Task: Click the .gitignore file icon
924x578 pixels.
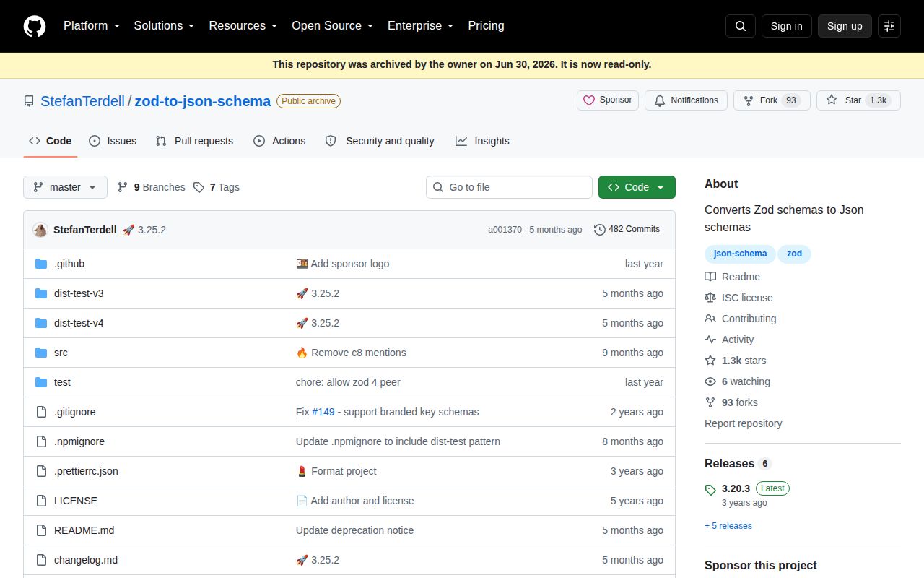Action: 41,412
